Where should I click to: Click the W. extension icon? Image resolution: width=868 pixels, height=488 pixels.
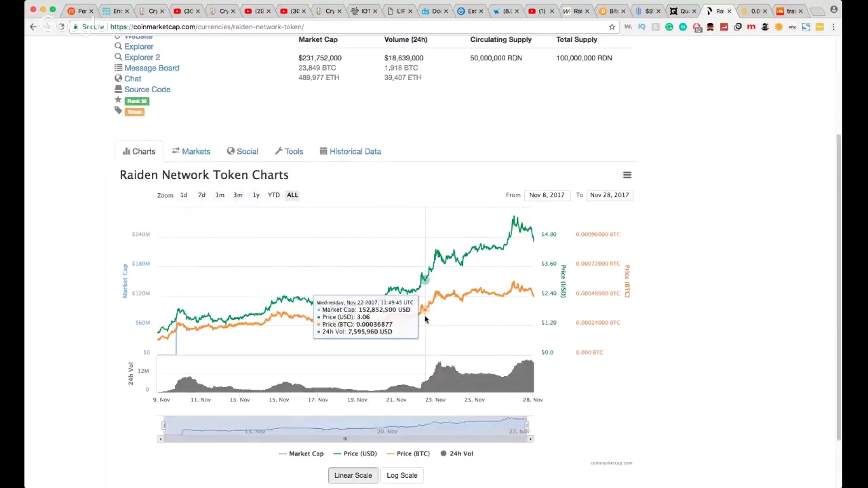628,26
